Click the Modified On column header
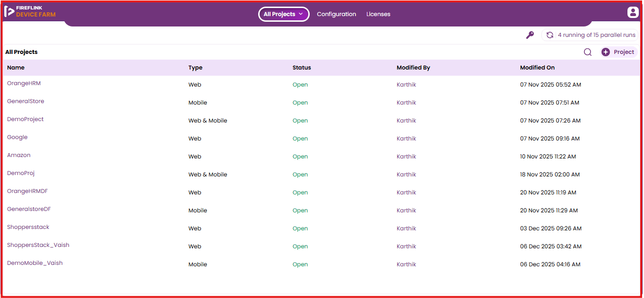 (x=537, y=68)
